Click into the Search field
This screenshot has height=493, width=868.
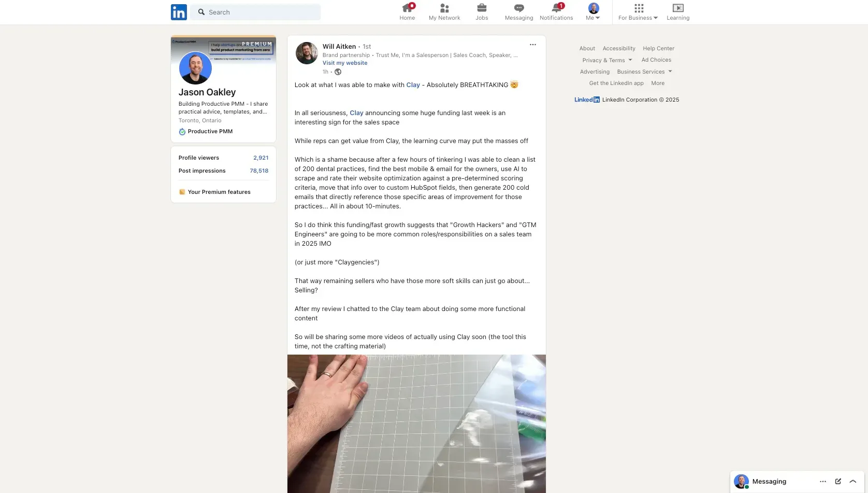point(255,12)
